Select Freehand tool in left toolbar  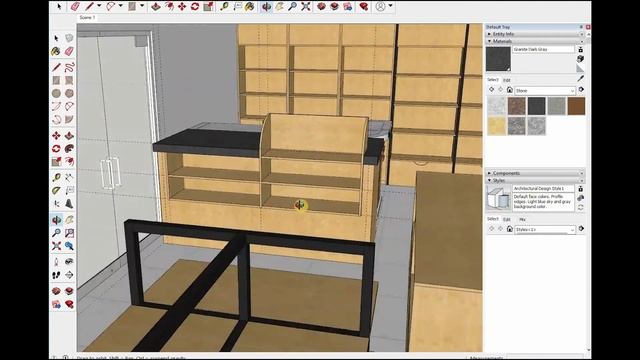[x=69, y=67]
